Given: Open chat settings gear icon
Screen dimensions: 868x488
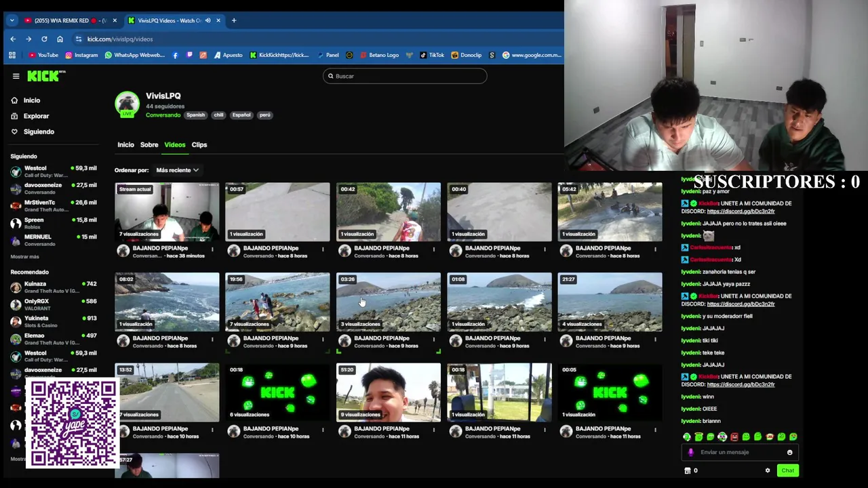Looking at the screenshot, I should tap(768, 470).
